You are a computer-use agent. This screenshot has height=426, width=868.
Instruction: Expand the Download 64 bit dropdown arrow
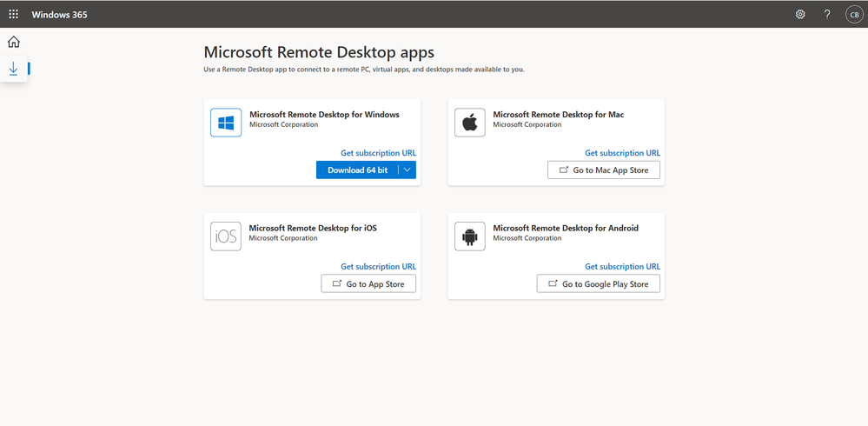407,170
